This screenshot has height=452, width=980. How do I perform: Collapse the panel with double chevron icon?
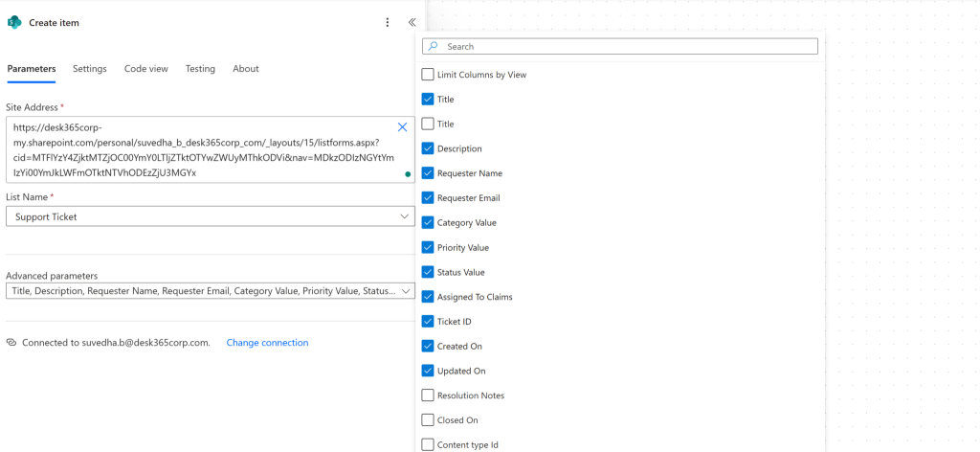[412, 23]
